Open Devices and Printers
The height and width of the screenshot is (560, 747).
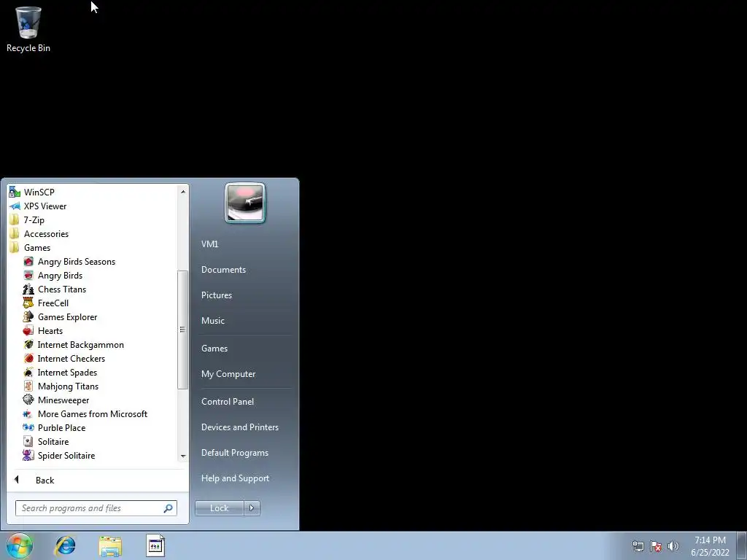click(x=239, y=427)
